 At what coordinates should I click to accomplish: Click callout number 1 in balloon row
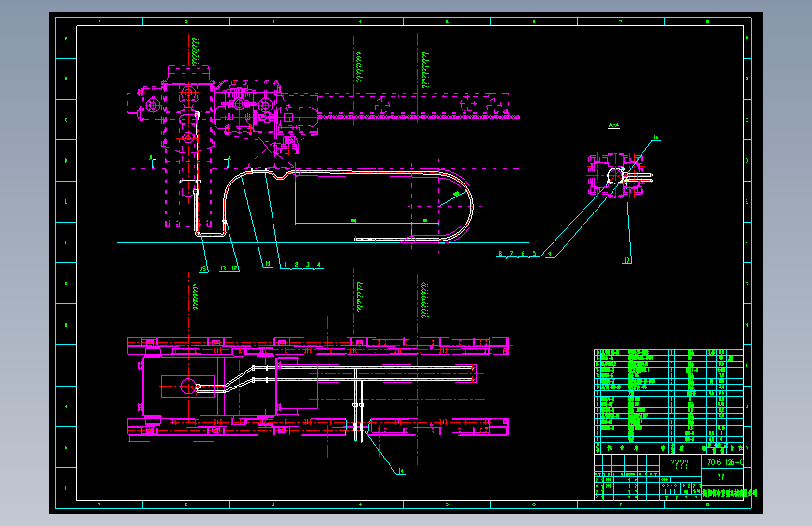285,265
